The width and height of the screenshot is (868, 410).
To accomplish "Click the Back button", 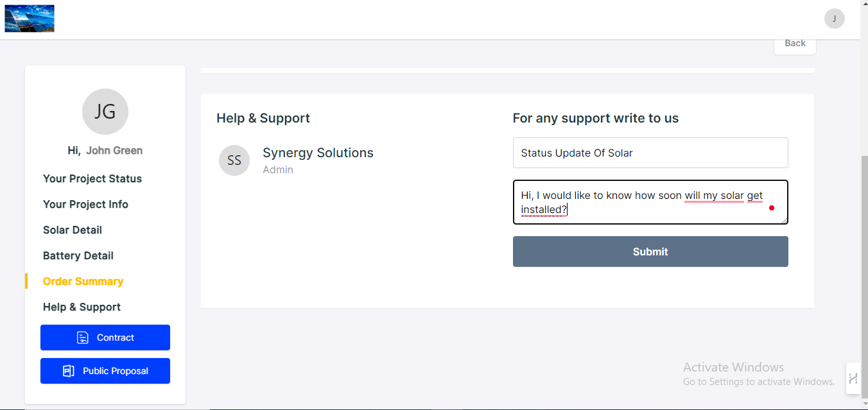I will (x=795, y=43).
